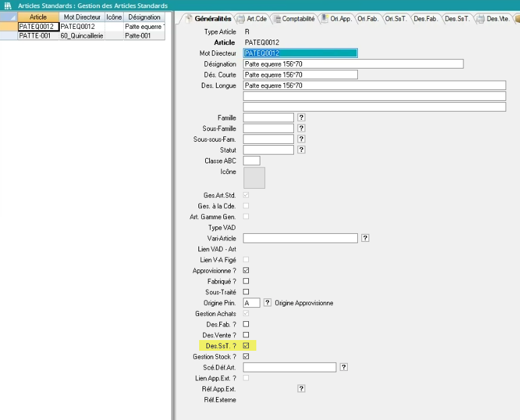This screenshot has height=420, width=520.
Task: Tick the Sous-Traité checkbox
Action: click(x=246, y=292)
